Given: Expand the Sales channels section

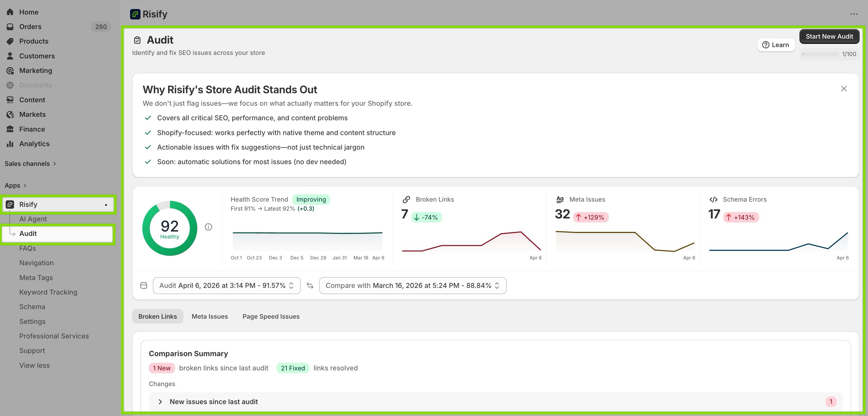Looking at the screenshot, I should click(x=30, y=164).
